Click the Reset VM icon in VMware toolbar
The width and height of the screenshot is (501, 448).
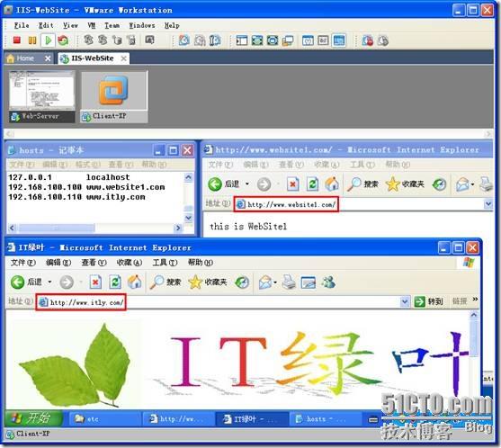point(63,40)
